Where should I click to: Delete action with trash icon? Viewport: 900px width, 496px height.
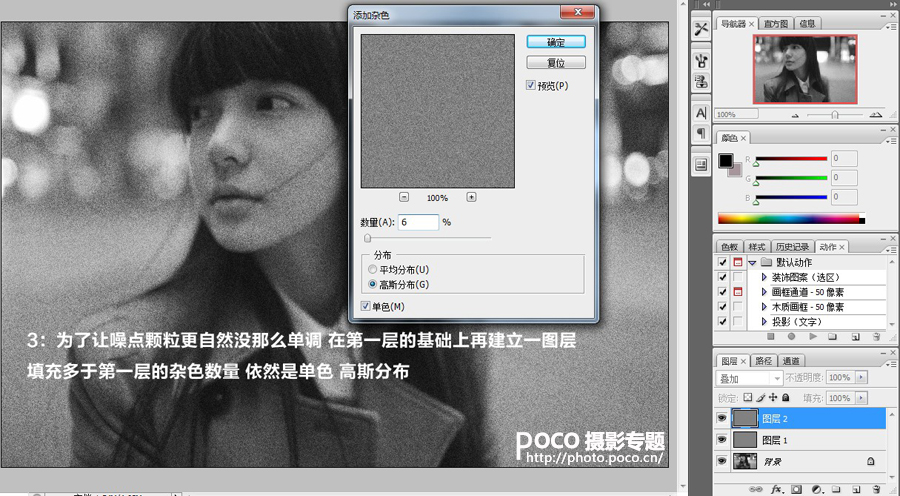(876, 336)
